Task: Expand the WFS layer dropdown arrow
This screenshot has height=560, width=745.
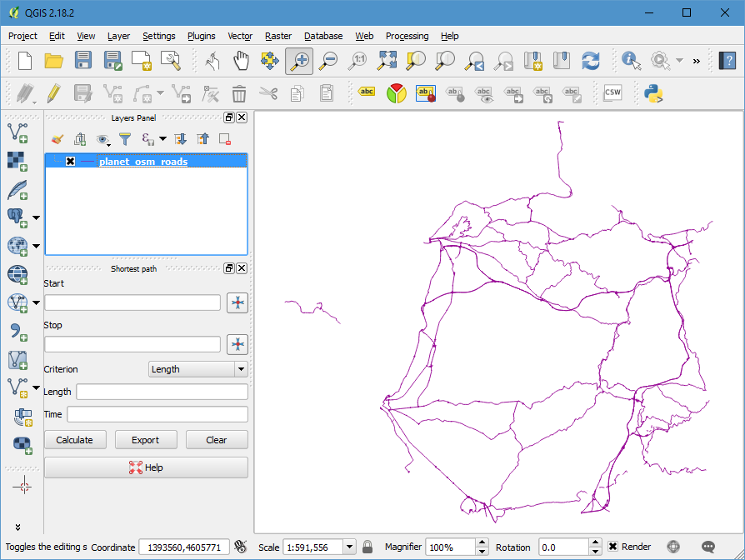Action: (36, 303)
